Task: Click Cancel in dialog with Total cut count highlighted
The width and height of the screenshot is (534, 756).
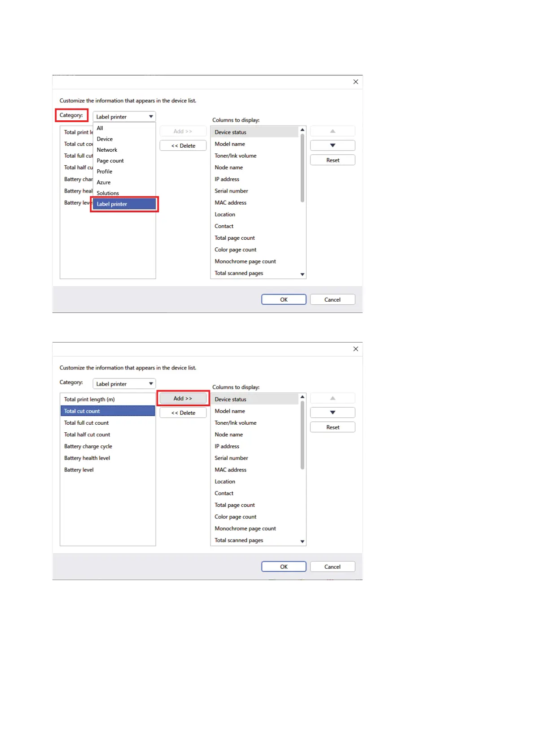Action: click(333, 567)
